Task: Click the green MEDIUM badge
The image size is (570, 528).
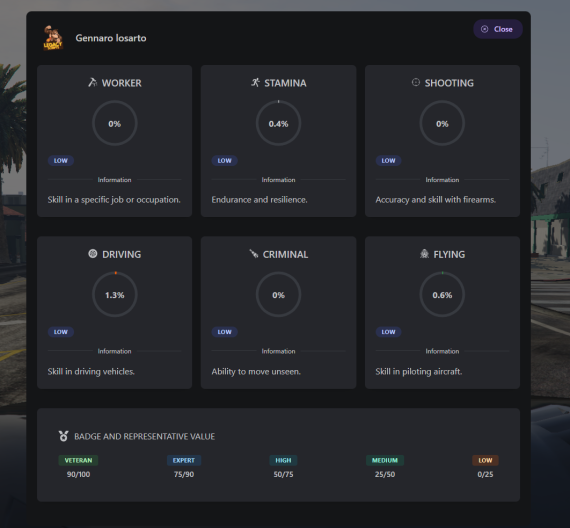Action: [385, 460]
